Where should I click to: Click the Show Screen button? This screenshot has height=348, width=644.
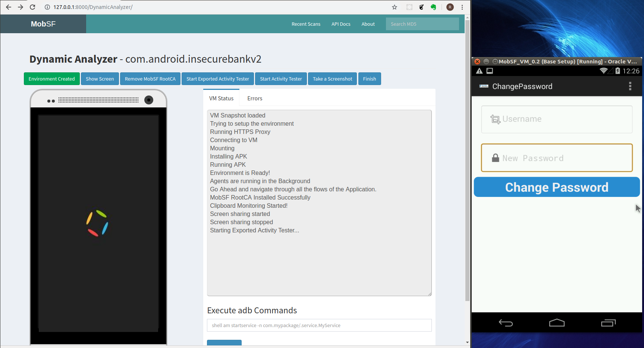(100, 79)
